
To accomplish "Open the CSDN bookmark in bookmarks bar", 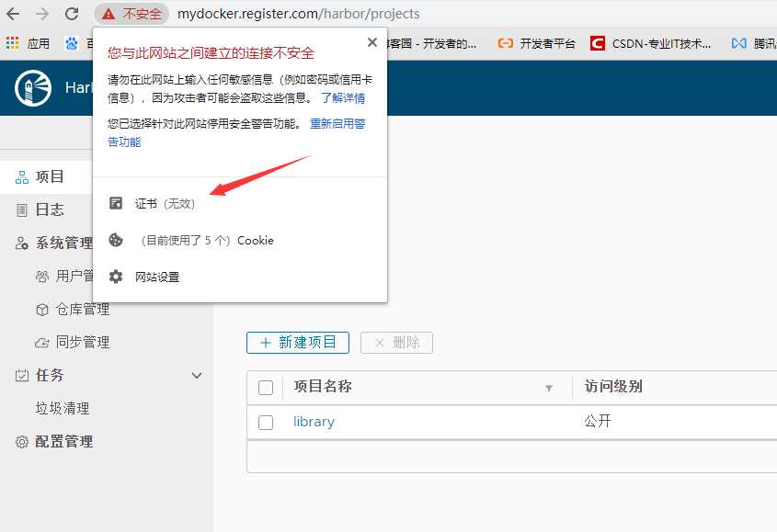I will [648, 42].
